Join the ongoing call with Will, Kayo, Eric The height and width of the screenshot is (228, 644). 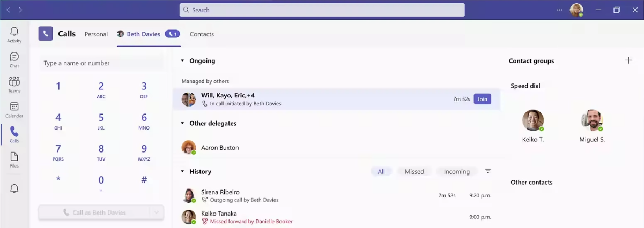click(x=482, y=99)
